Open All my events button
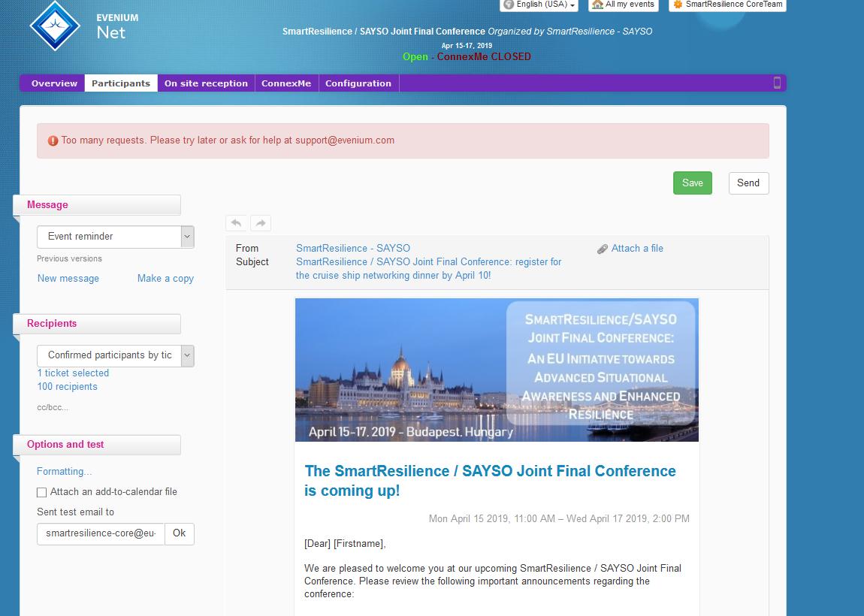The image size is (864, 616). (623, 5)
